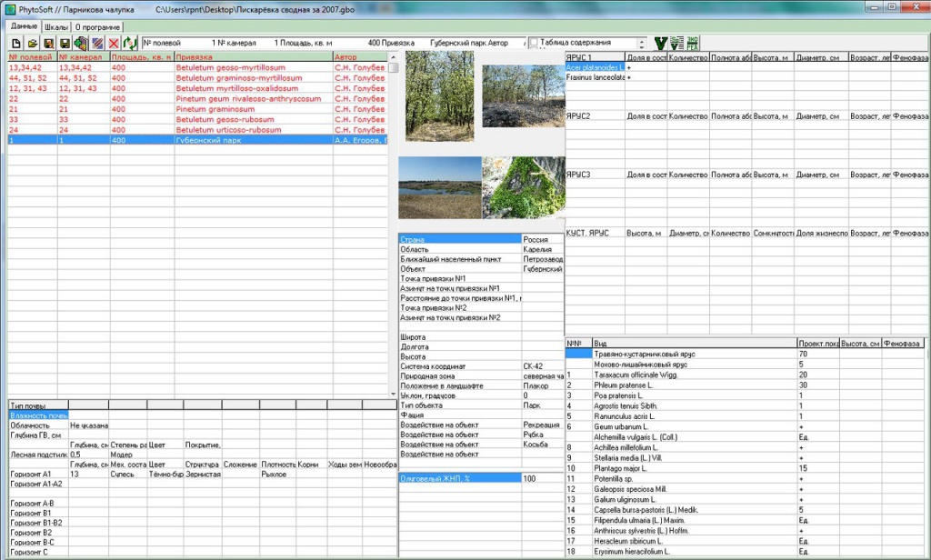The height and width of the screenshot is (560, 931).
Task: Click the green save floppy disk icon
Action: (x=65, y=44)
